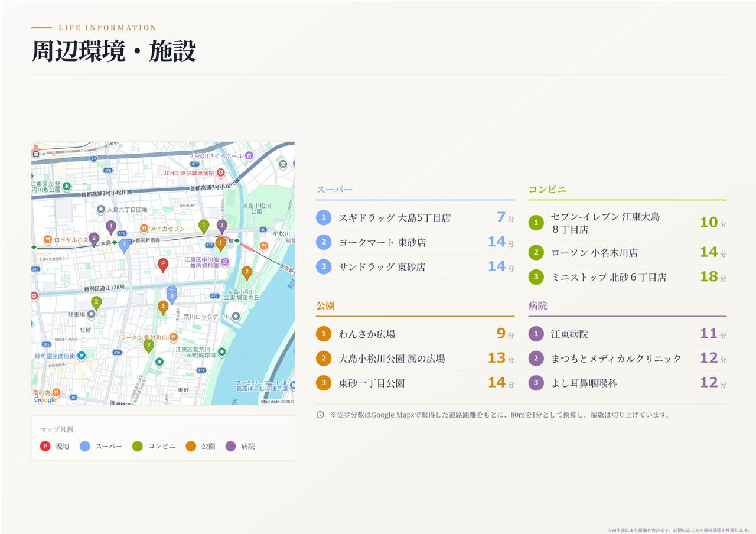The image size is (756, 534).
Task: Select the わんさか広場 entry
Action: (x=415, y=334)
